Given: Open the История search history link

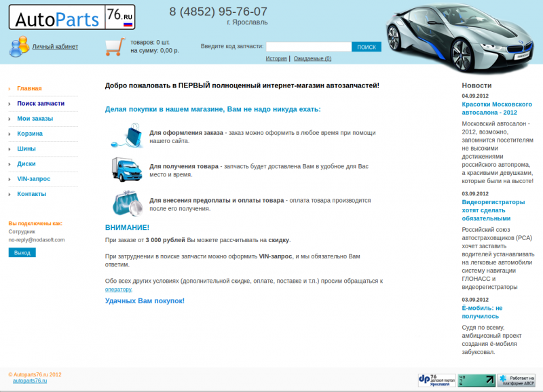Looking at the screenshot, I should 276,58.
